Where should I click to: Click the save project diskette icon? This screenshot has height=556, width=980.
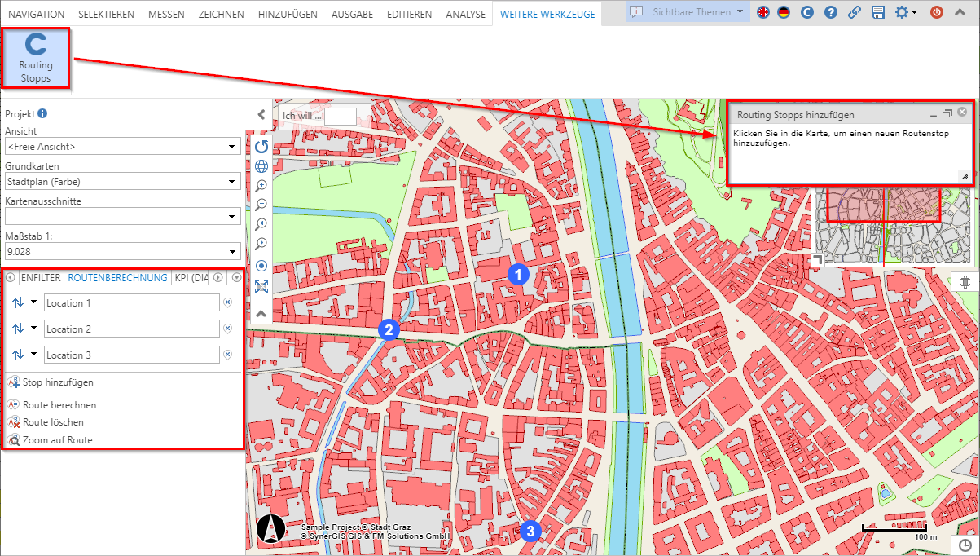(x=877, y=12)
